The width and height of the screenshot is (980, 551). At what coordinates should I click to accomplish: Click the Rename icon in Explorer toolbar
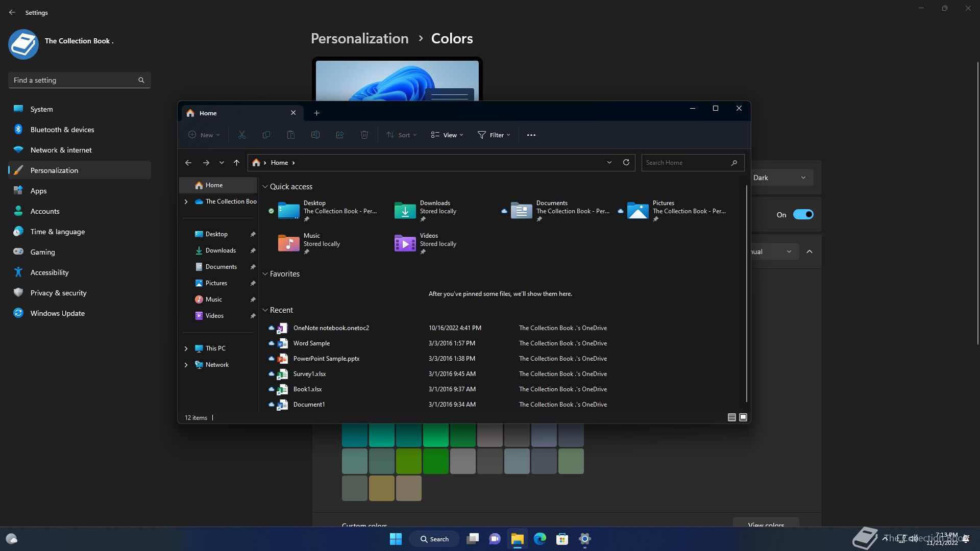315,135
